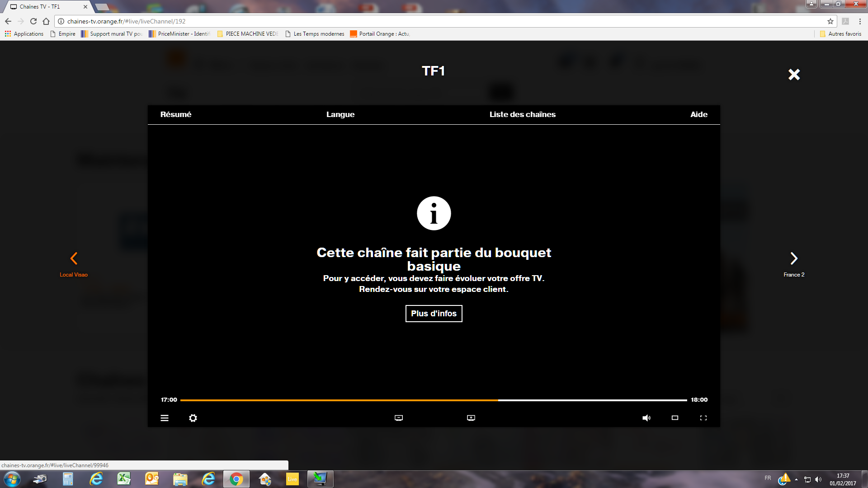Click the Plus d'infos button
Viewport: 868px width, 488px height.
(434, 314)
